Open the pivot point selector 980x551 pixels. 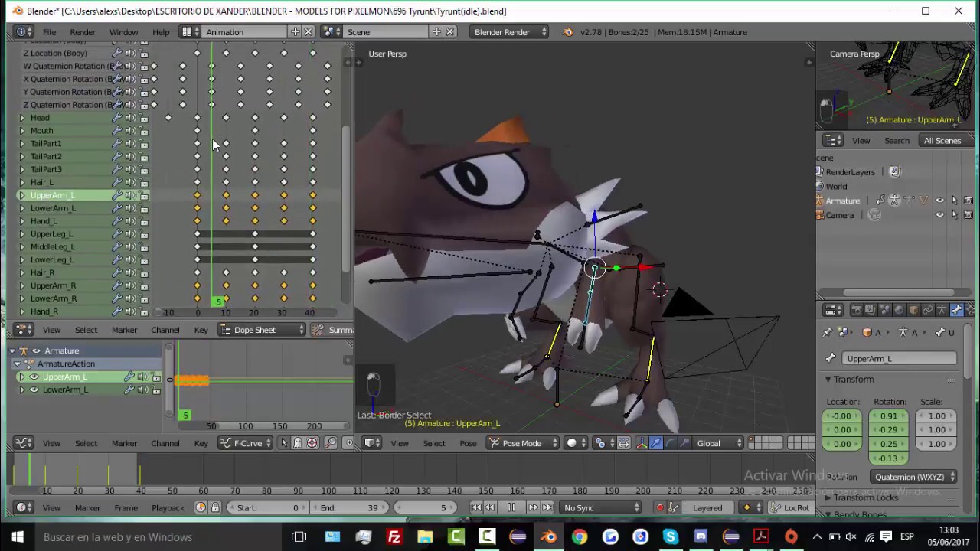(604, 443)
